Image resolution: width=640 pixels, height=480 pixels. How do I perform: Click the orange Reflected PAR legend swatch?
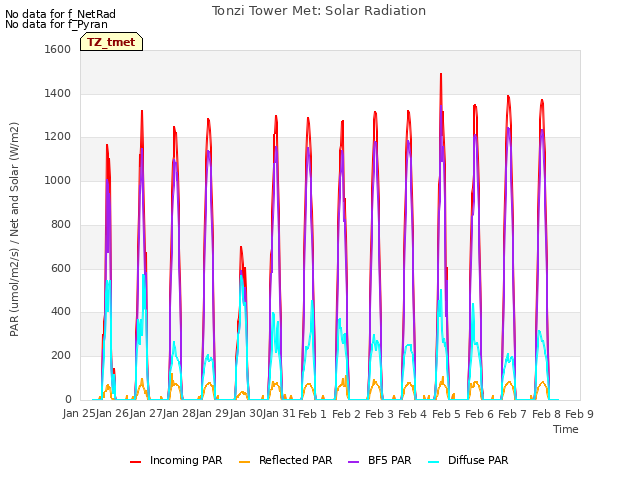(244, 462)
